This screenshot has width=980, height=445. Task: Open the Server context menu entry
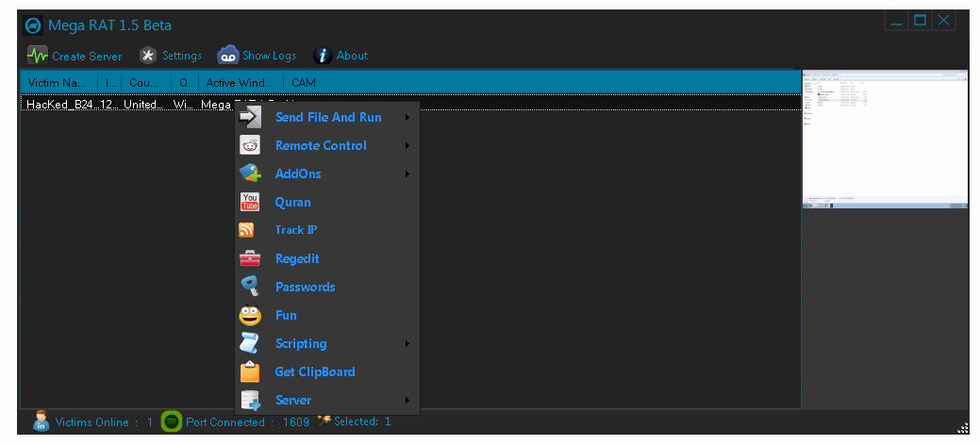tap(293, 400)
